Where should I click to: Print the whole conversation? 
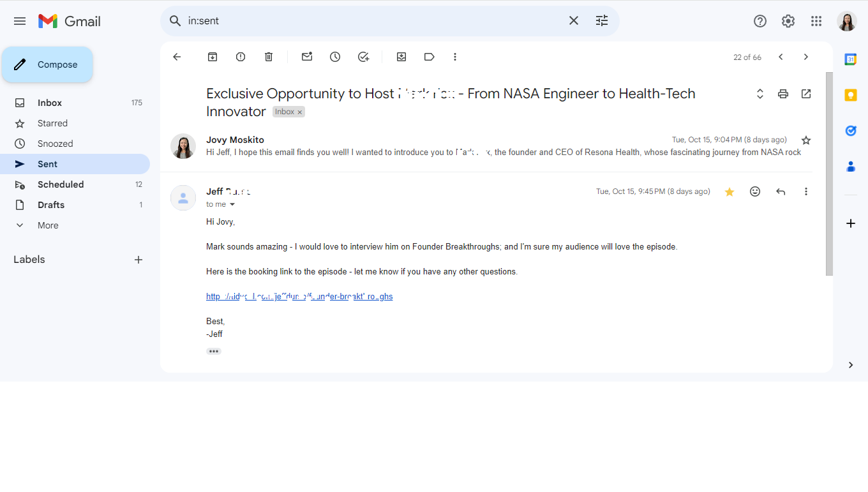(x=783, y=94)
